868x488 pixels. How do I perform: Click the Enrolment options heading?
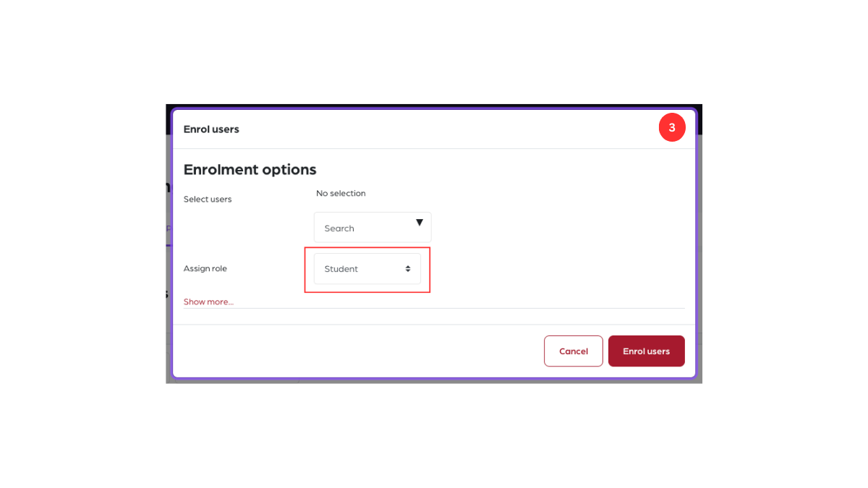pos(250,170)
